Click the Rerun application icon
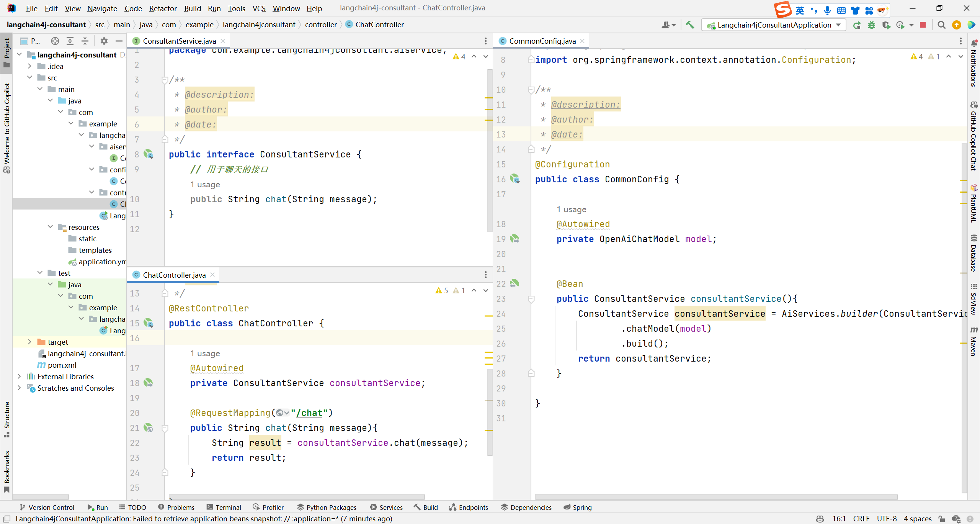Image resolution: width=980 pixels, height=524 pixels. 857,25
